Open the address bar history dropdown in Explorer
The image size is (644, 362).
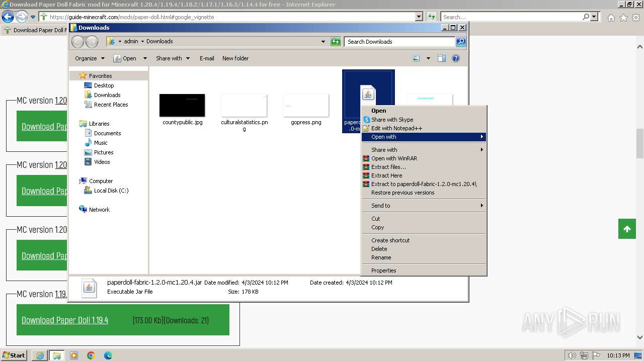pos(323,42)
